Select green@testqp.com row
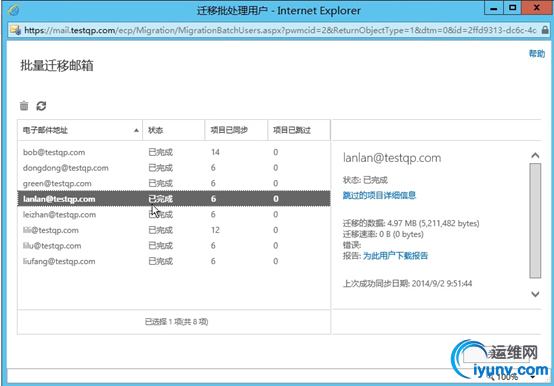The image size is (554, 386). (174, 183)
